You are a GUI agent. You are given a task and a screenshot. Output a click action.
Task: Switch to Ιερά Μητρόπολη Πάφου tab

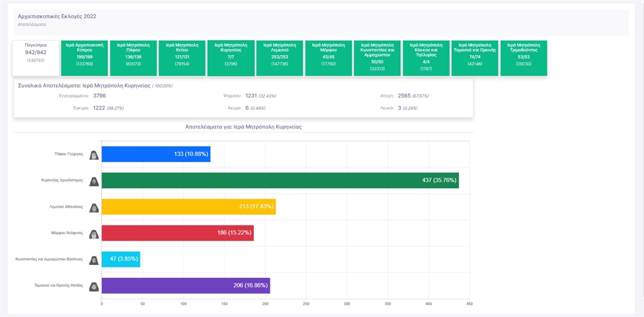click(133, 58)
